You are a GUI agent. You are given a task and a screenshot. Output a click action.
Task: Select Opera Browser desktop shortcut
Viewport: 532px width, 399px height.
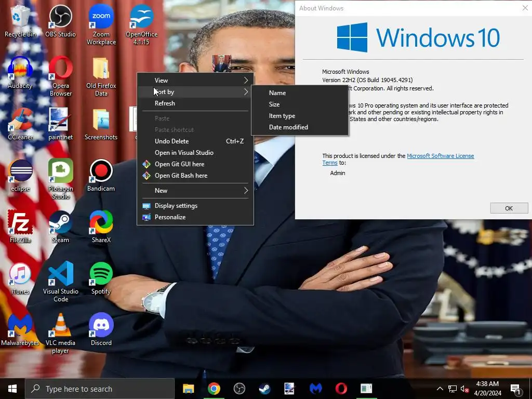tap(60, 76)
